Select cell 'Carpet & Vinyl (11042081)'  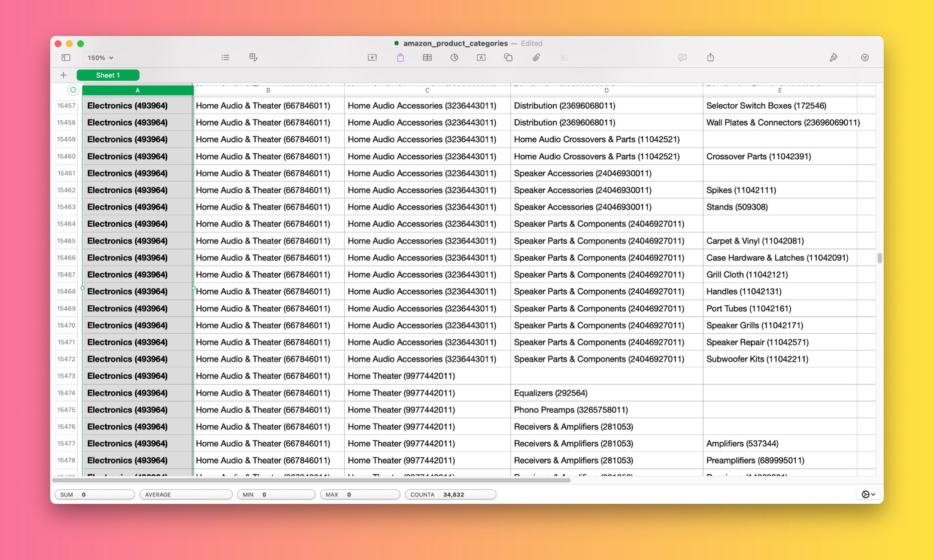(780, 241)
